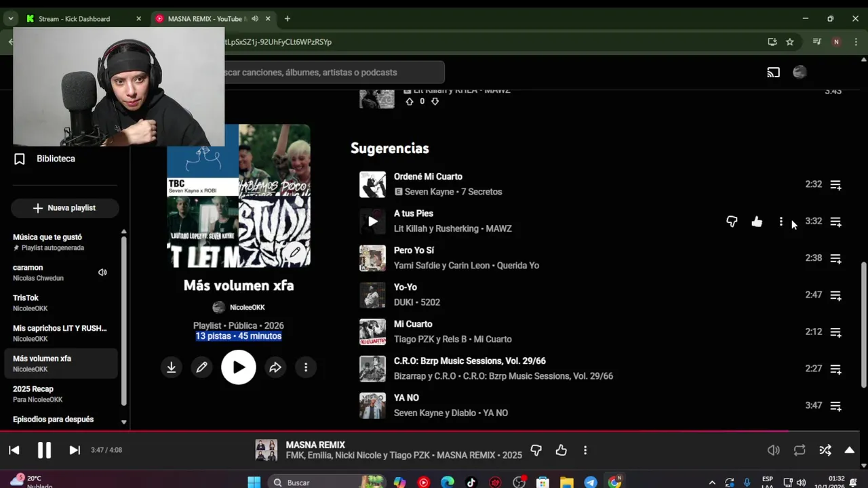Open the 2025 Recap playlist
The image size is (868, 488).
coord(61,394)
